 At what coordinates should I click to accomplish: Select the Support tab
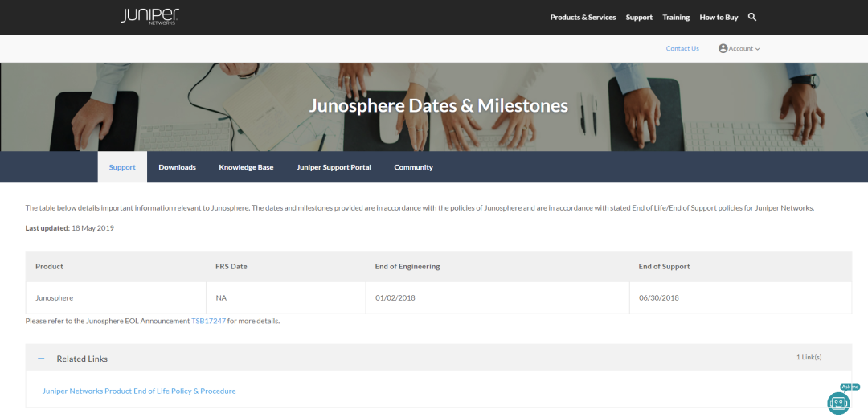click(x=122, y=167)
